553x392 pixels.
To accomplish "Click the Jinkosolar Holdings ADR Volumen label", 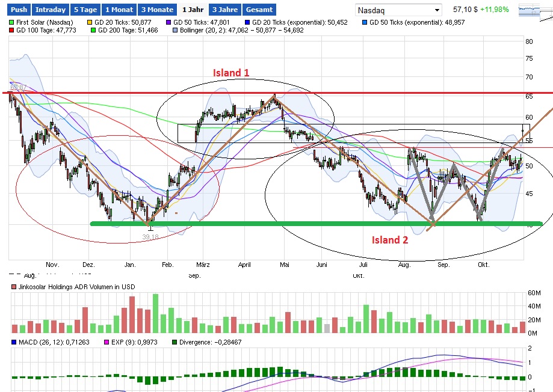I will pos(77,287).
